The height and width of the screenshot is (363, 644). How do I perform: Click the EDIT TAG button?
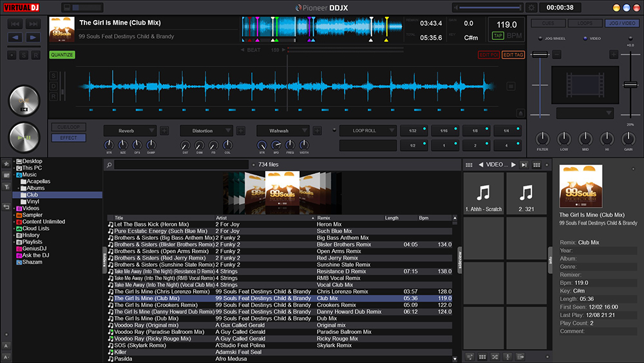coord(513,55)
